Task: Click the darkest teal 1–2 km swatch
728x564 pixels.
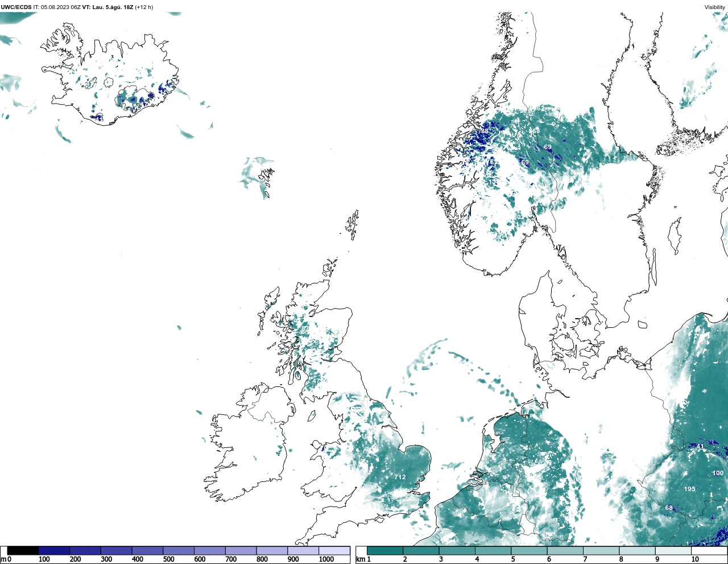Action: pyautogui.click(x=385, y=550)
